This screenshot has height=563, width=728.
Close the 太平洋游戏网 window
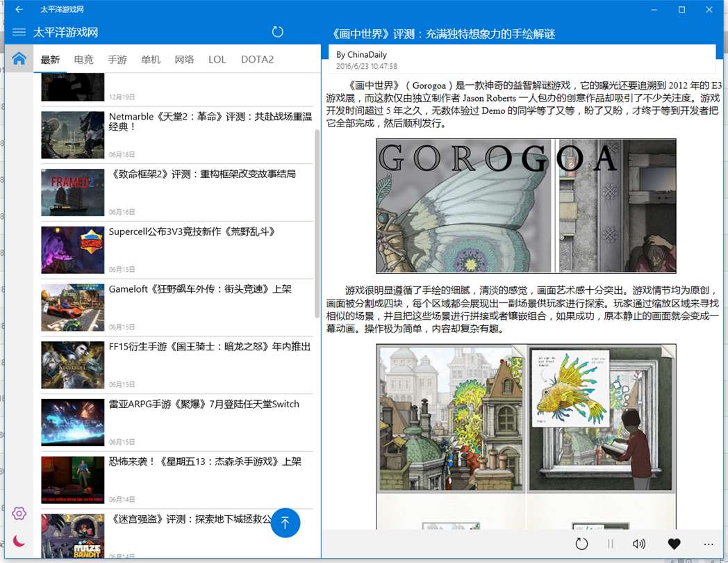709,9
